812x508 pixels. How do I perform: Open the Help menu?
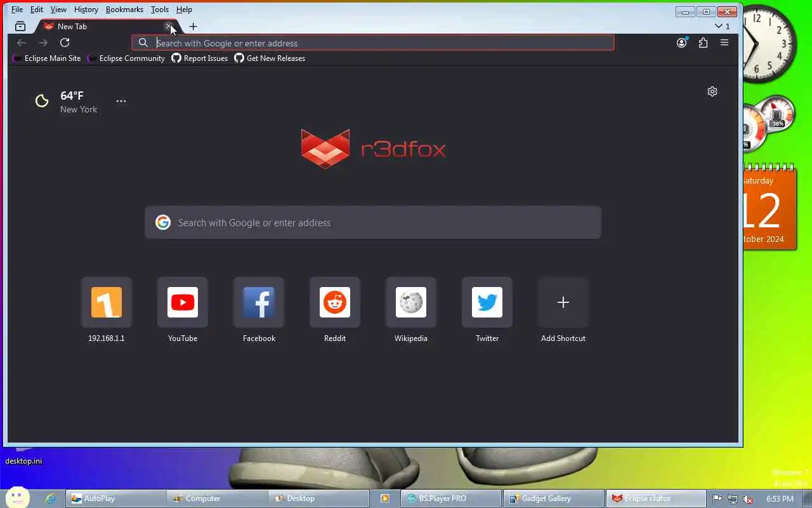click(184, 10)
